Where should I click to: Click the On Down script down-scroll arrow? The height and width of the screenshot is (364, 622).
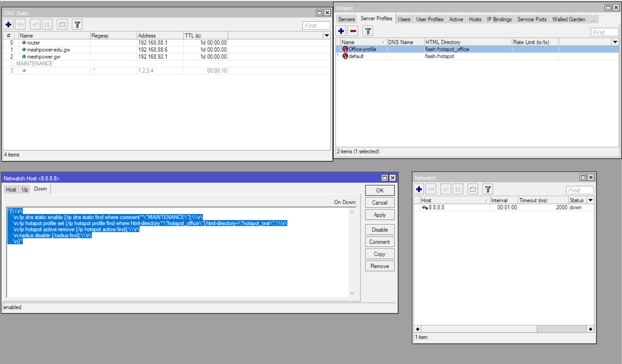tap(352, 293)
